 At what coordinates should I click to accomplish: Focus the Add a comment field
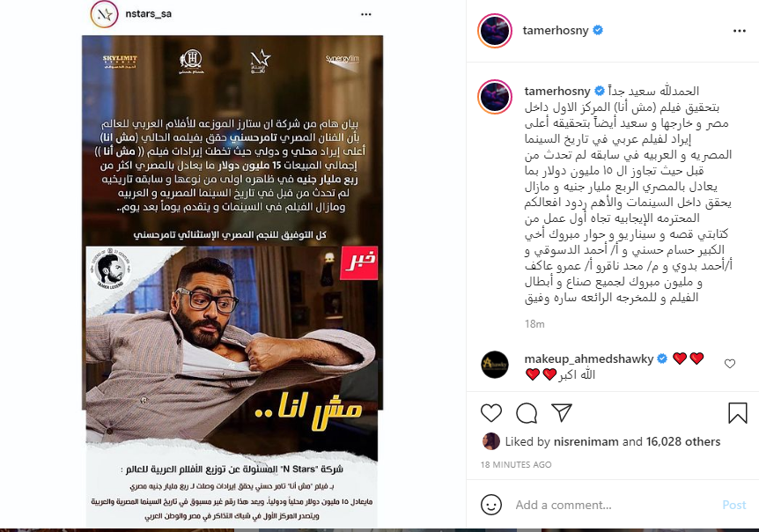pos(615,505)
